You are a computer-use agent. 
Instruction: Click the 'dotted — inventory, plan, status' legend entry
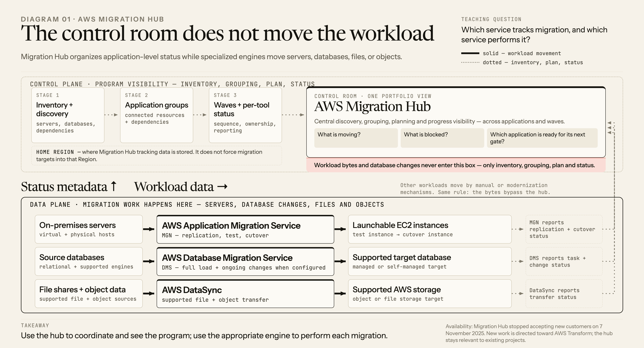coord(522,62)
